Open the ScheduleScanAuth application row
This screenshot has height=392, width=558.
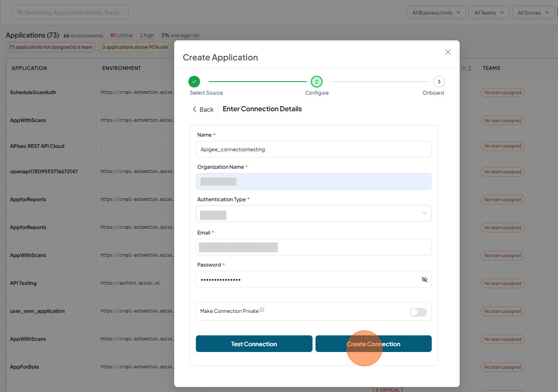pos(33,92)
